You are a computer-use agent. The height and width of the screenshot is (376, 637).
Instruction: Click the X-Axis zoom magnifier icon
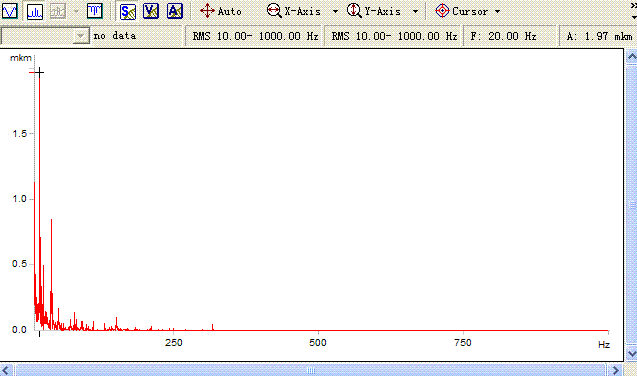(274, 11)
